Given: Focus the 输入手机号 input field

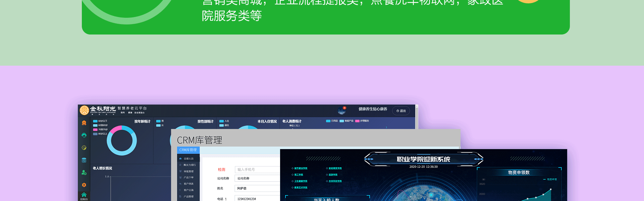Looking at the screenshot, I should point(258,170).
